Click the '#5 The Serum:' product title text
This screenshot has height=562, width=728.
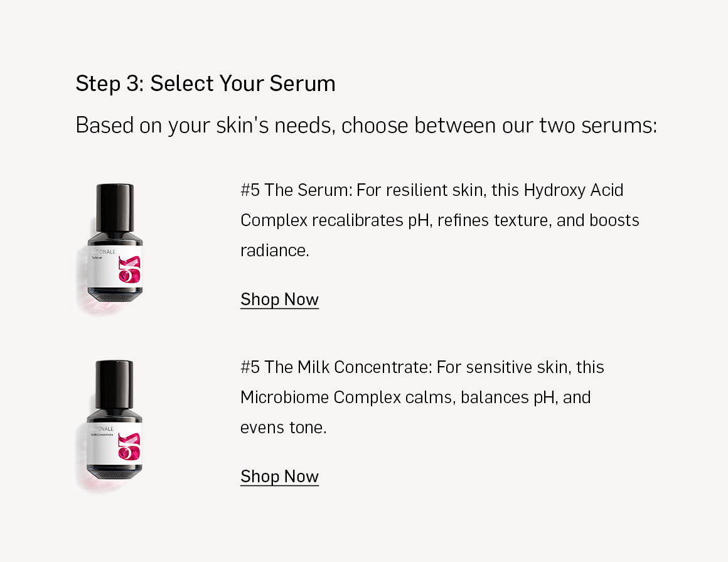[x=297, y=190]
